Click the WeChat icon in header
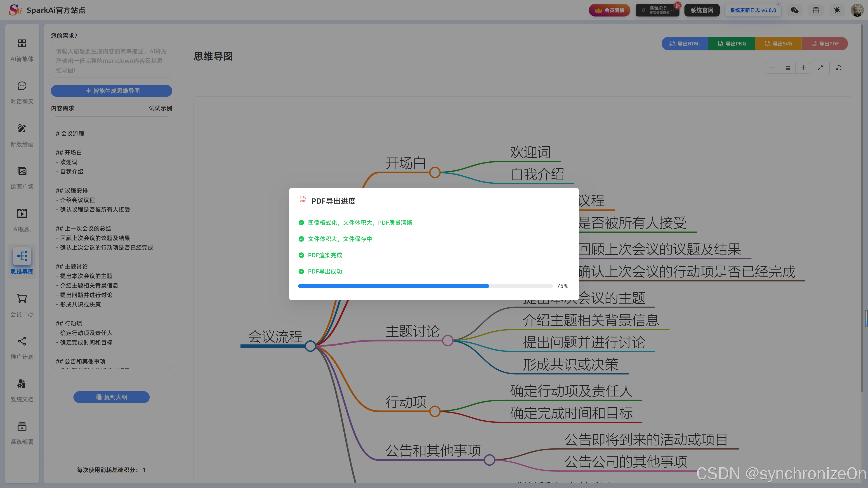The image size is (868, 488). tap(795, 10)
